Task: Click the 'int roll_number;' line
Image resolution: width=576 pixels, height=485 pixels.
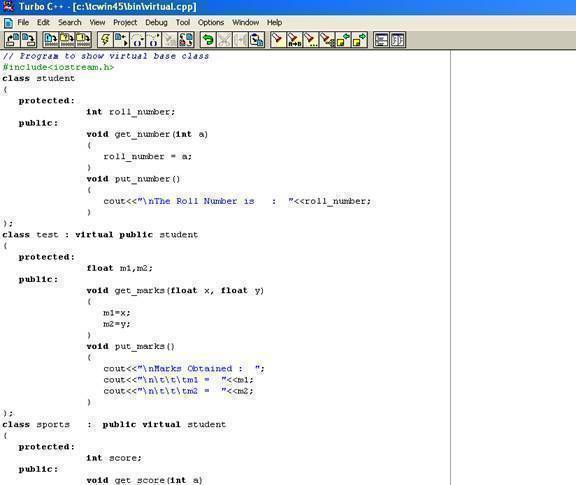Action: click(x=131, y=112)
